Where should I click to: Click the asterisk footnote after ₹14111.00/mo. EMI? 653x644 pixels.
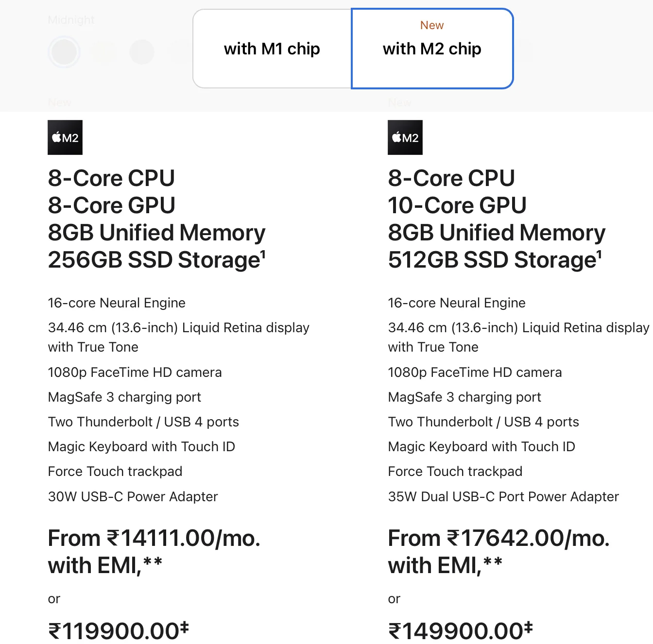(x=152, y=562)
